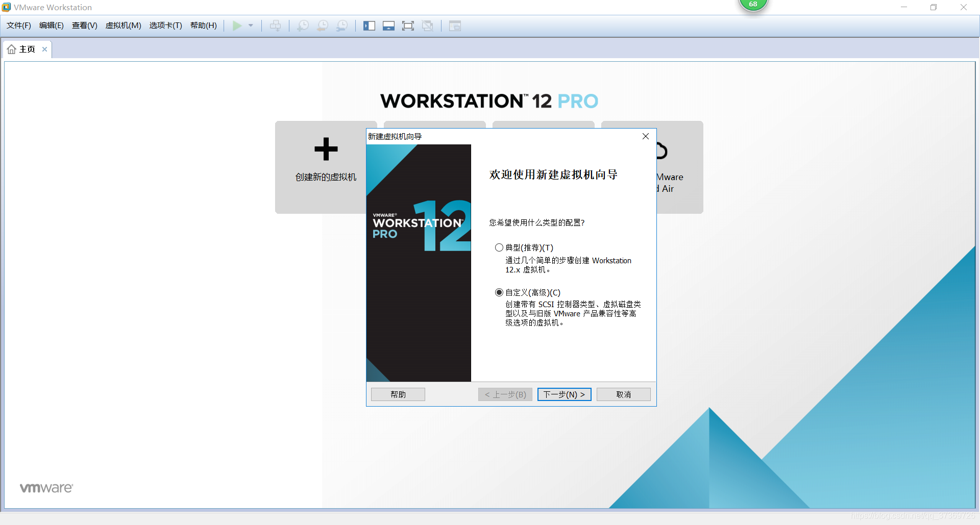This screenshot has width=980, height=525.
Task: Click the 欢迎使用新建虚拟机向导 heading
Action: [x=553, y=174]
